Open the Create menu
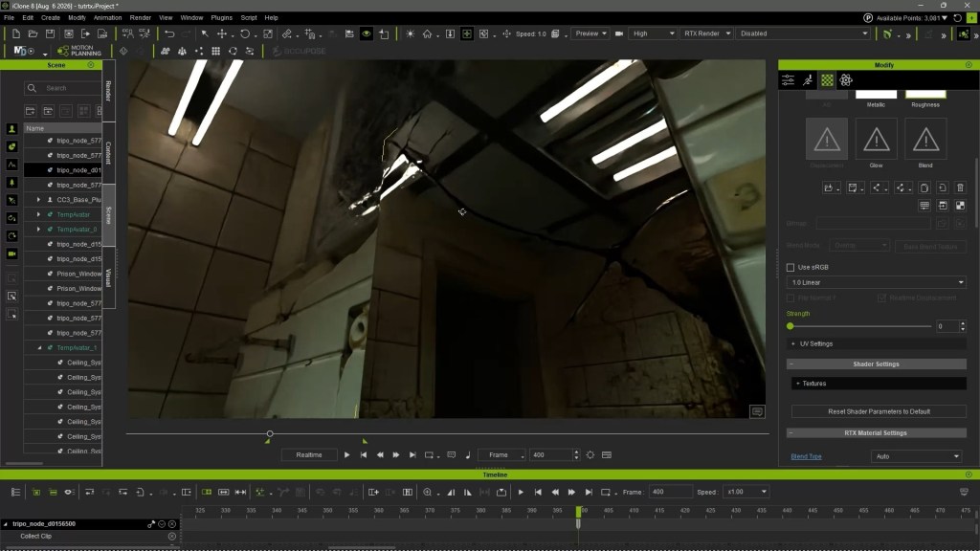 tap(51, 17)
